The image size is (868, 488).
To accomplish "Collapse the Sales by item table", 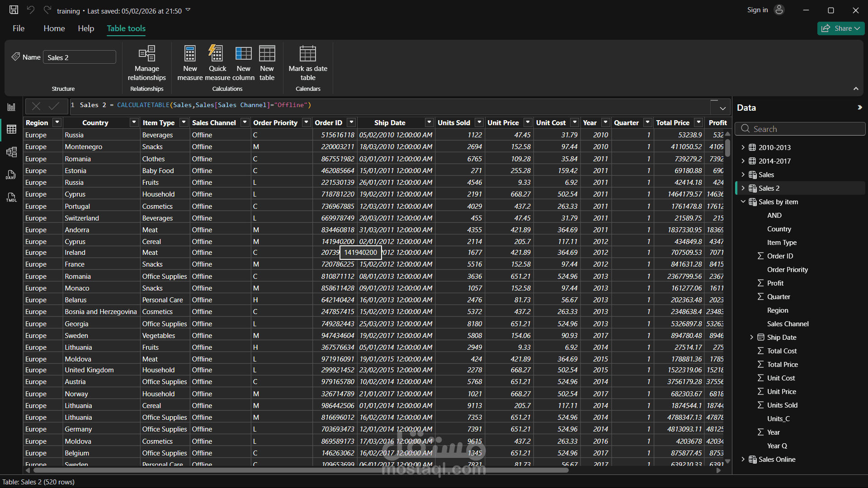I will 743,202.
